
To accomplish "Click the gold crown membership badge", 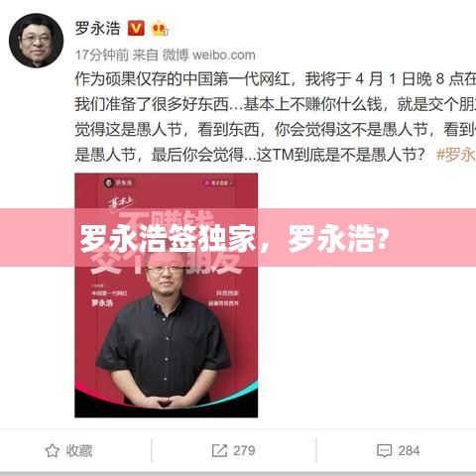I will click(160, 28).
